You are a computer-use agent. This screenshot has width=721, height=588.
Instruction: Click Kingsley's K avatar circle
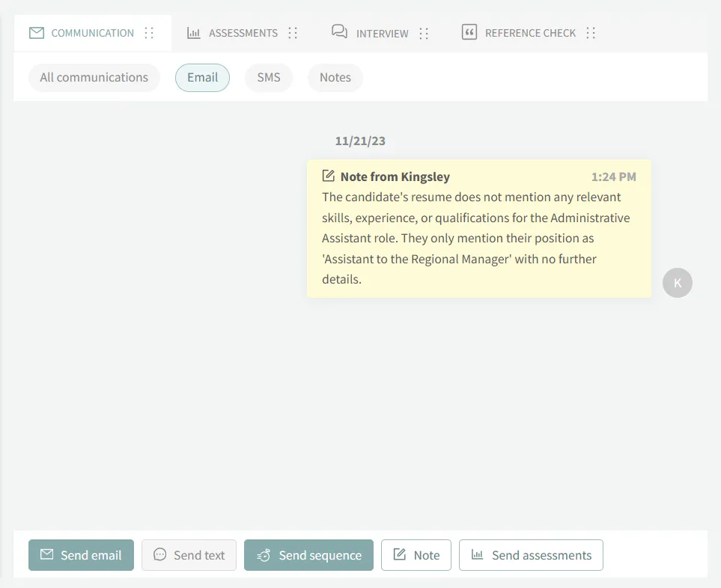[678, 283]
